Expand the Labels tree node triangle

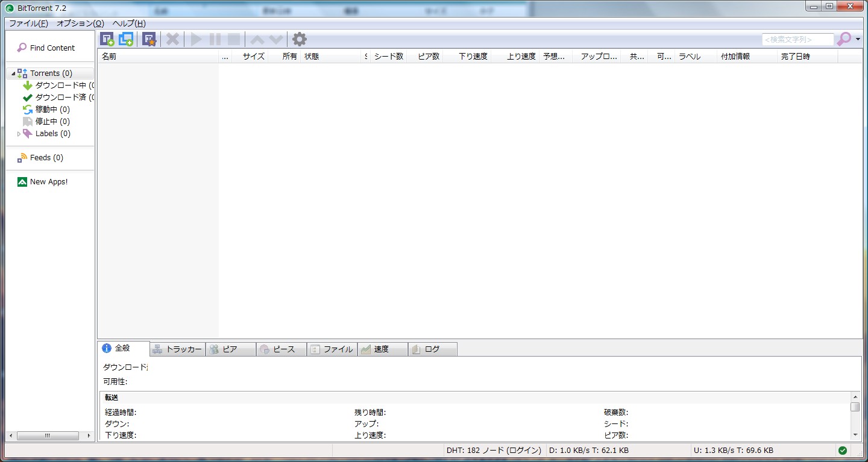tap(19, 134)
